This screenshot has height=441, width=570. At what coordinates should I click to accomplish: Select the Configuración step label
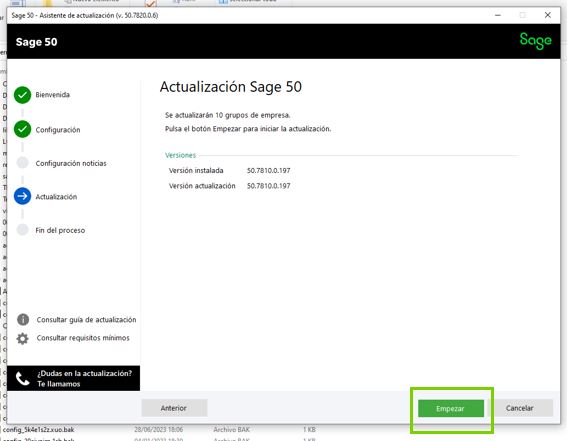click(58, 130)
